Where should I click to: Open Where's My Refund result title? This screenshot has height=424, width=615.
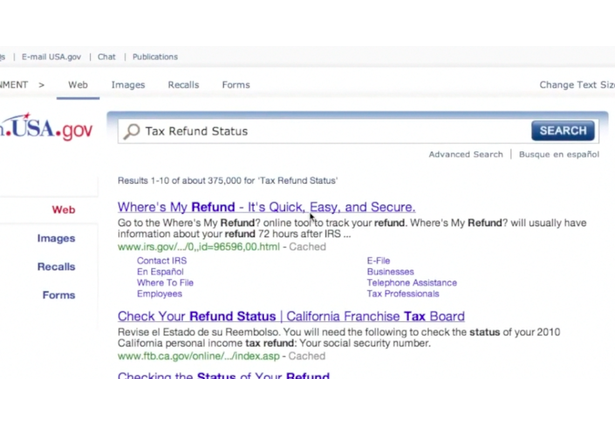click(x=266, y=207)
